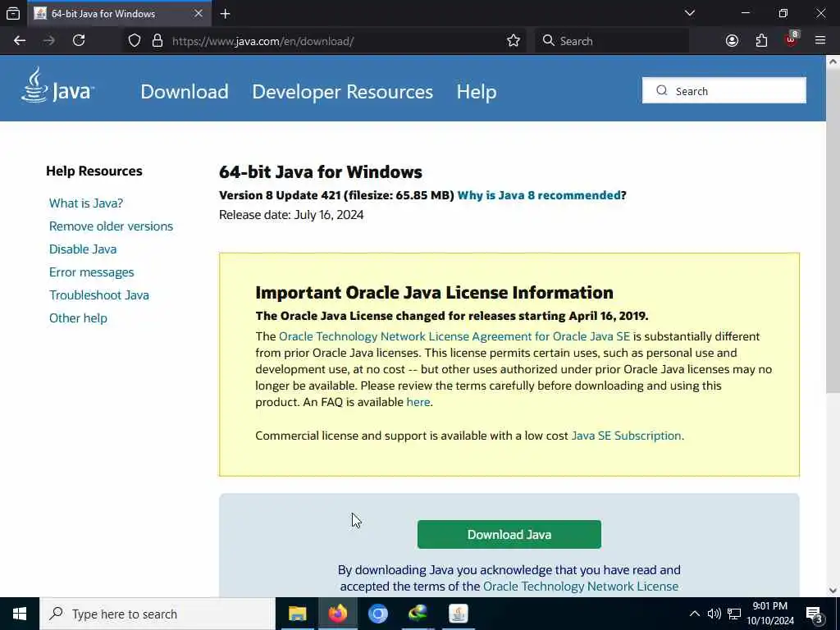Open the Firefox account icon
Image resolution: width=840 pixels, height=630 pixels.
pos(732,41)
